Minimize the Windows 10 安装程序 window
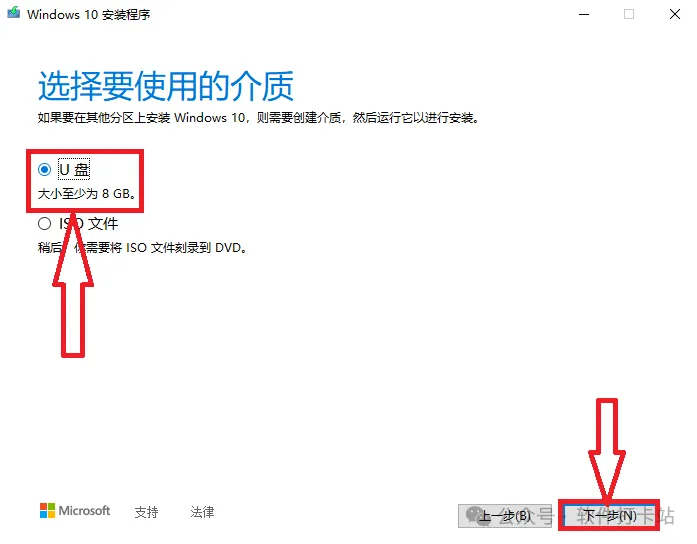The width and height of the screenshot is (697, 544). pyautogui.click(x=584, y=14)
